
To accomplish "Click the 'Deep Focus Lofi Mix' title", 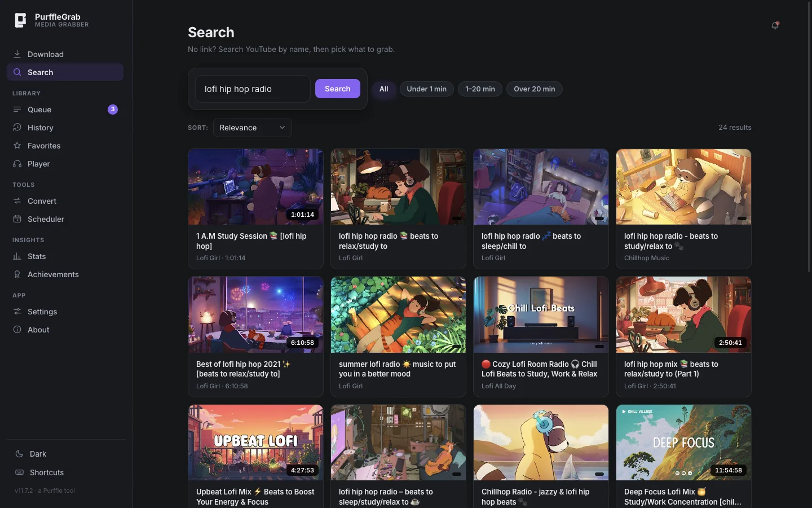I will point(683,497).
